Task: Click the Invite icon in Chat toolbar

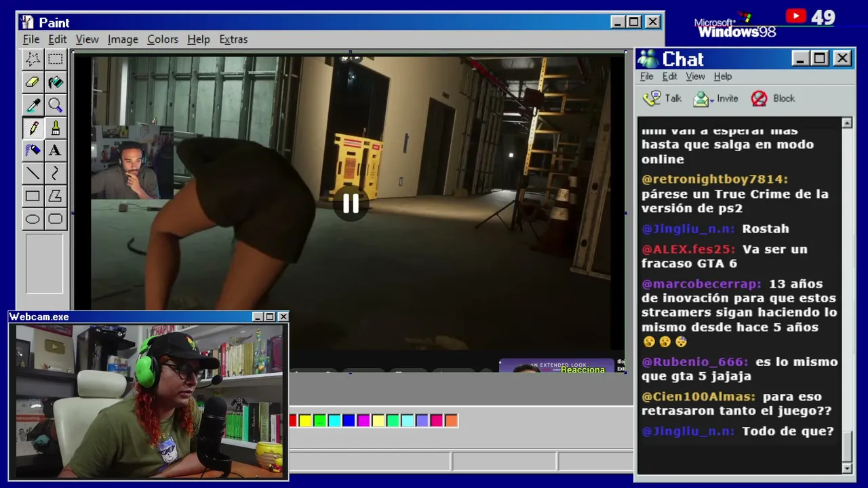Action: (x=701, y=99)
